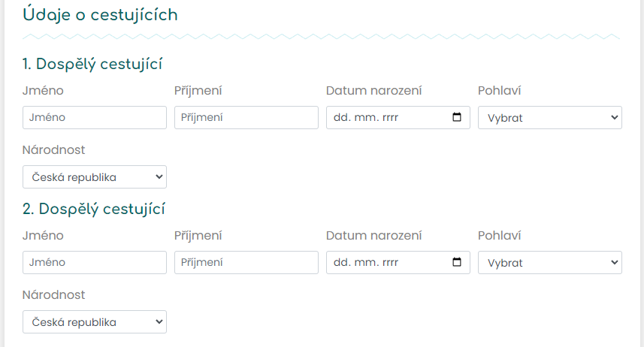644x347 pixels.
Task: Click the Datum narození label of first traveler
Action: (x=373, y=90)
